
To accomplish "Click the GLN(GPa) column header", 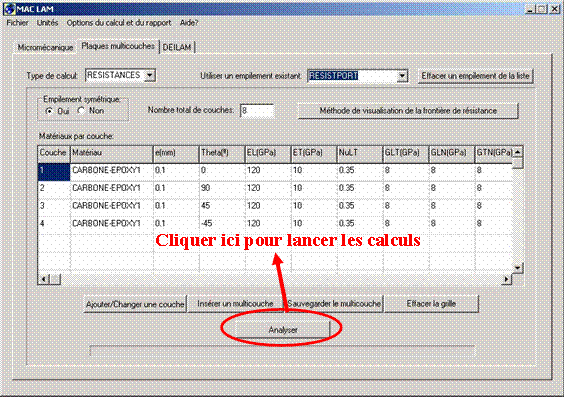I will click(451, 153).
